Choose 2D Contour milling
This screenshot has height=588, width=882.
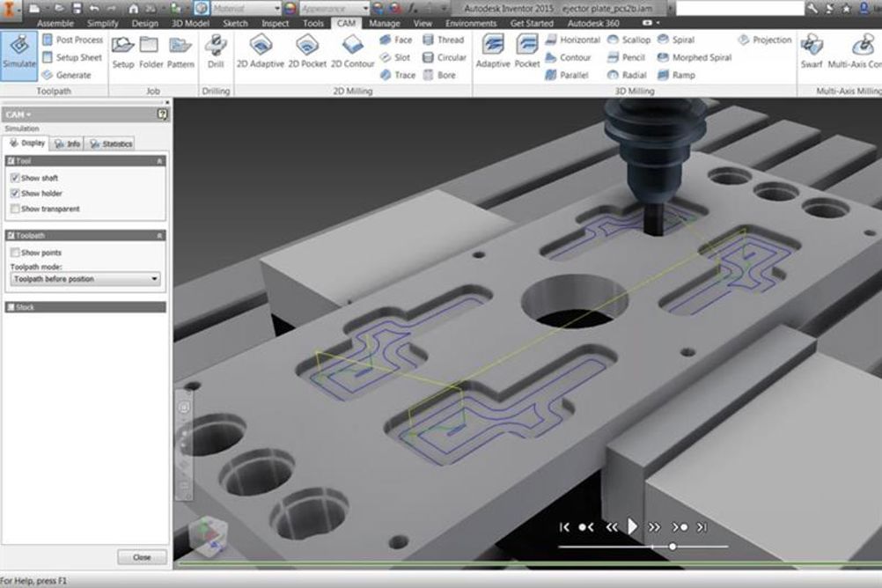coord(352,52)
